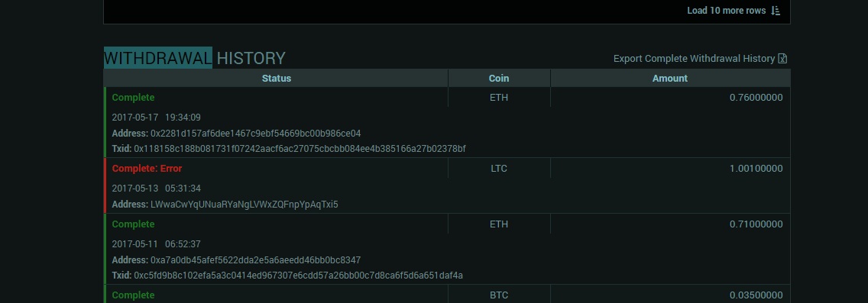The width and height of the screenshot is (868, 303).
Task: Click the export spreadsheet file icon
Action: (x=782, y=59)
